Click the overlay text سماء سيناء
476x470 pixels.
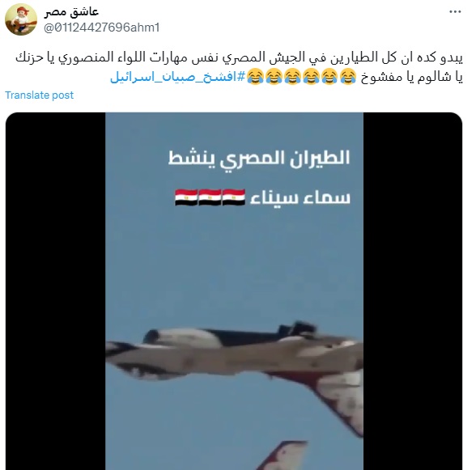pyautogui.click(x=300, y=198)
